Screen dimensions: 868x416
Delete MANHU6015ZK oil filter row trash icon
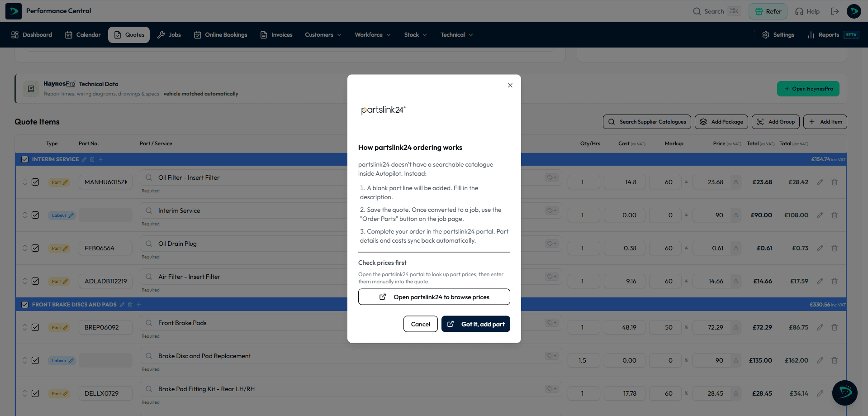(835, 182)
